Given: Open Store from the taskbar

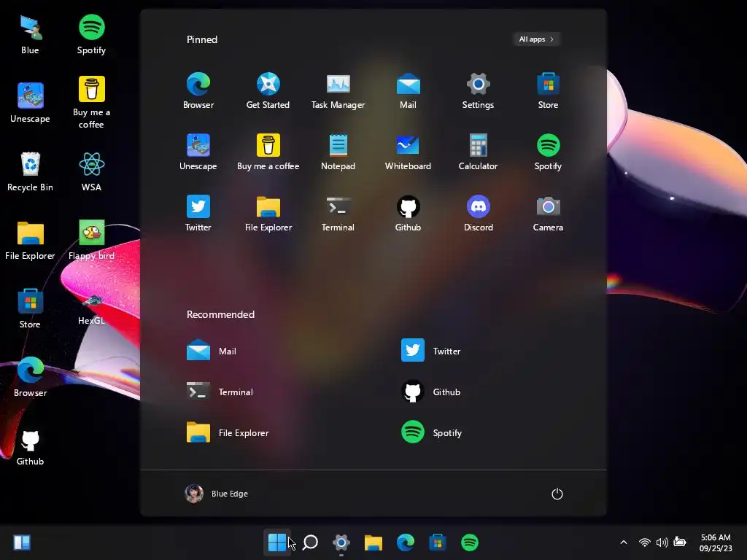Looking at the screenshot, I should coord(438,542).
